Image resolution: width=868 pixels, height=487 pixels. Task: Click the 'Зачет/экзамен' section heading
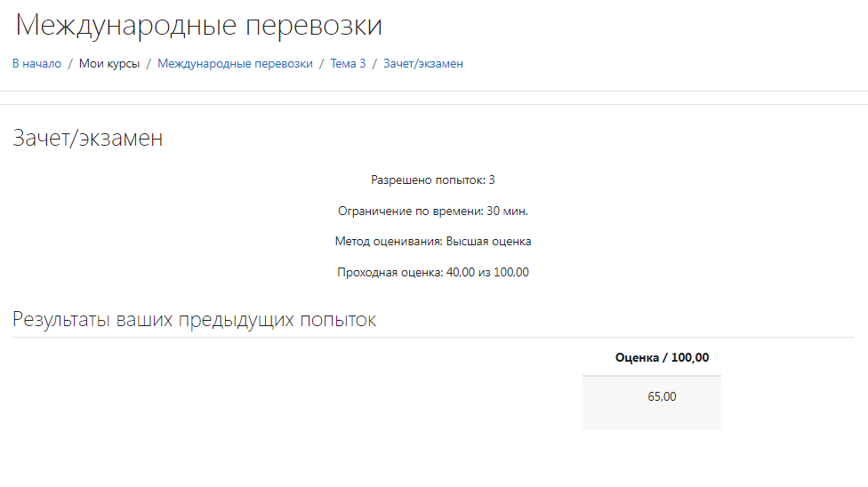[x=87, y=138]
